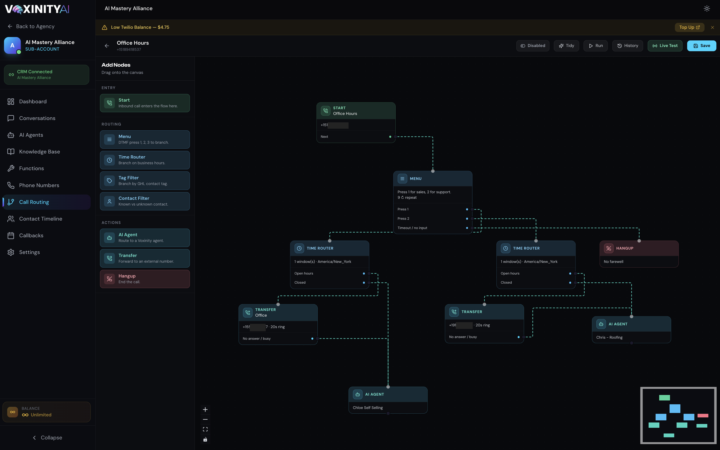Click Press 2 output handle on Menu

(x=467, y=219)
